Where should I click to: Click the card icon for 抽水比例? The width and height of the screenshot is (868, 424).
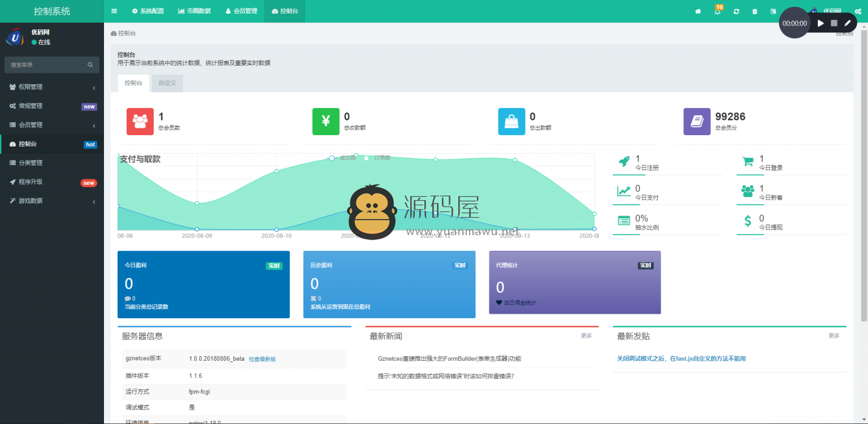pos(624,221)
